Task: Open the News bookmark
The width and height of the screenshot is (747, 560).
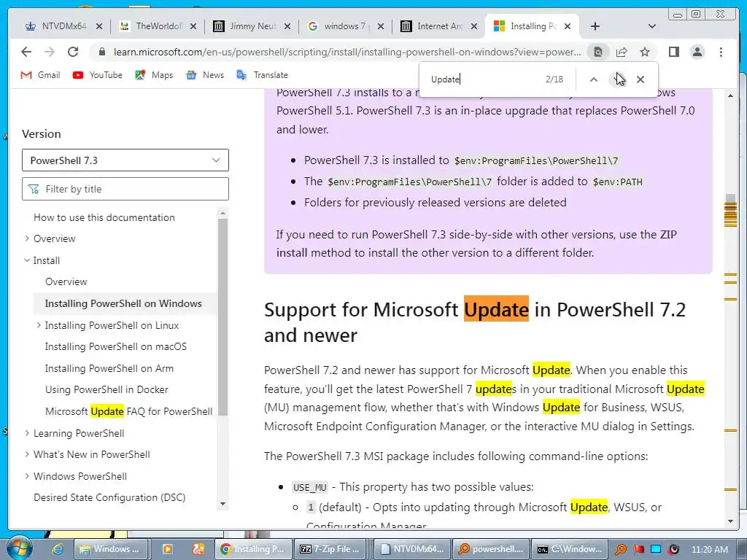Action: click(205, 75)
